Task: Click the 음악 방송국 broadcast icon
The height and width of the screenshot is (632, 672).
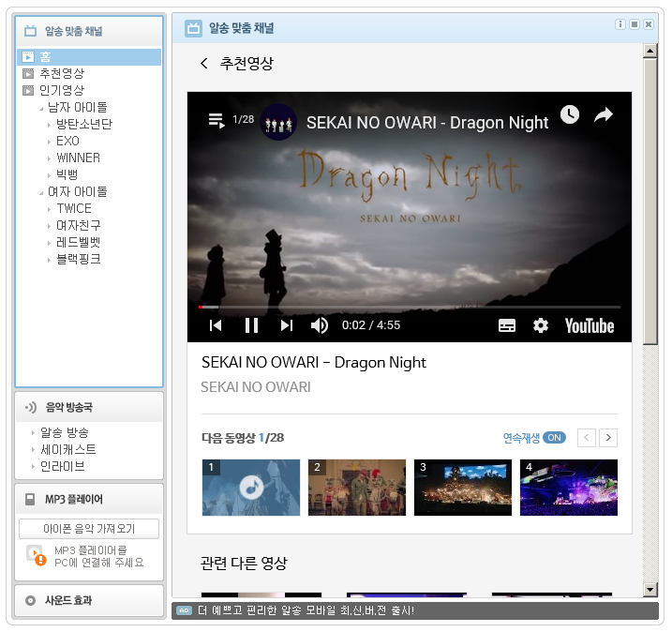Action: (x=31, y=407)
